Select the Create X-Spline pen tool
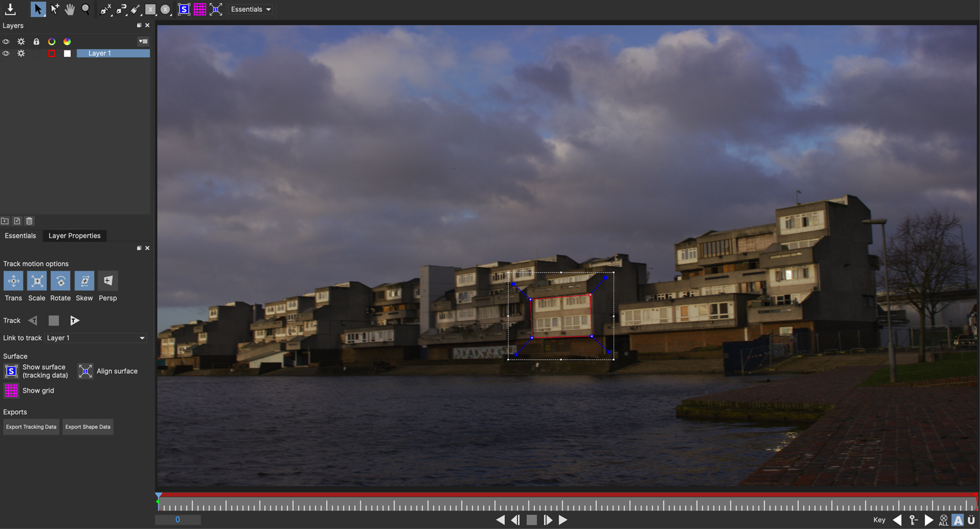The image size is (980, 529). coord(105,9)
